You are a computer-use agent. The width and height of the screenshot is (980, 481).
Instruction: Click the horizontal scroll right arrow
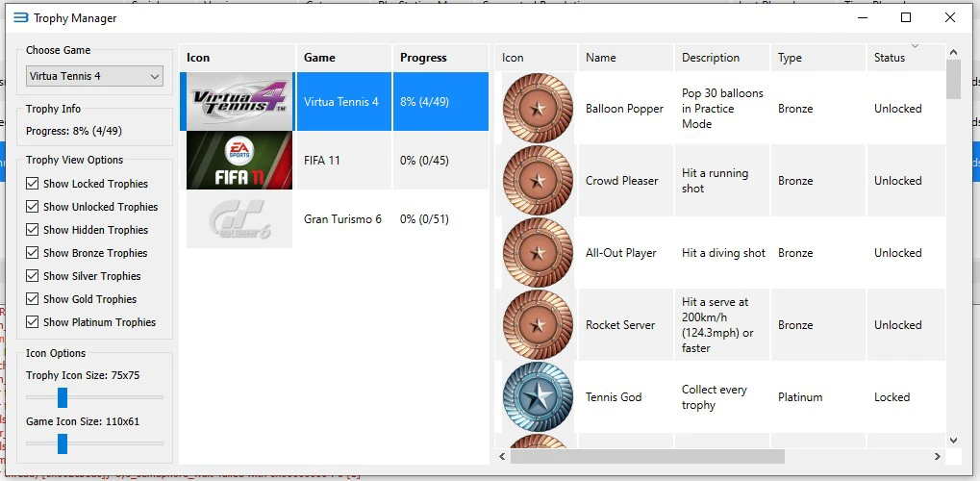[938, 457]
